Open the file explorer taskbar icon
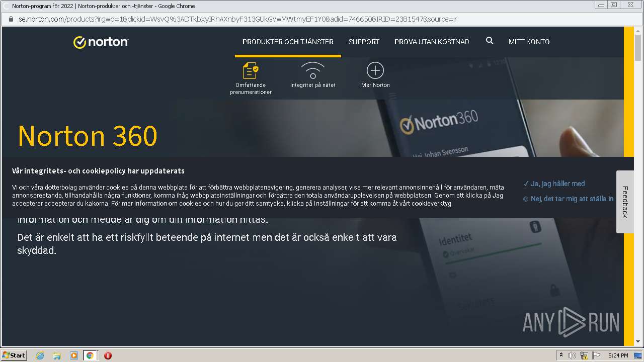Screen dimensions: 644x362 (57, 355)
